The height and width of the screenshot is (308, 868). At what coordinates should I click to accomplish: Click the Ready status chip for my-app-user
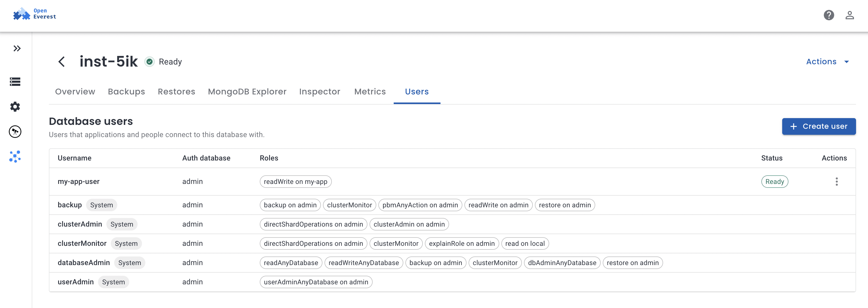coord(775,182)
